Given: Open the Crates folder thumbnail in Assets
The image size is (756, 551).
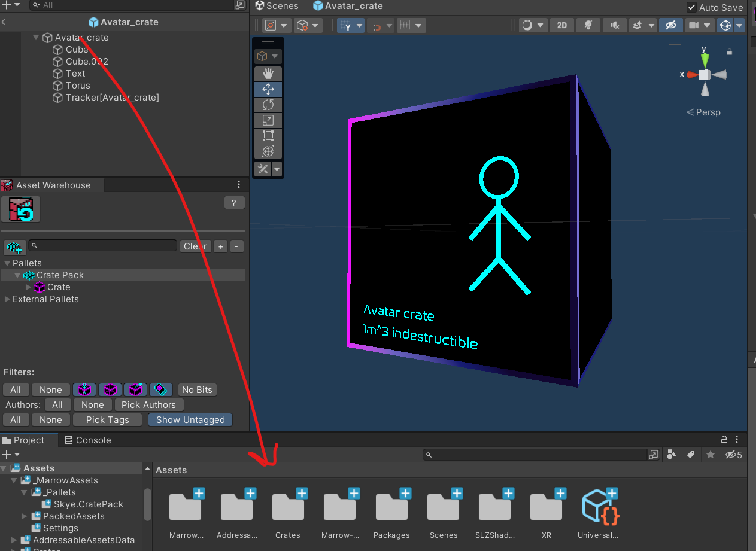Looking at the screenshot, I should [x=288, y=507].
